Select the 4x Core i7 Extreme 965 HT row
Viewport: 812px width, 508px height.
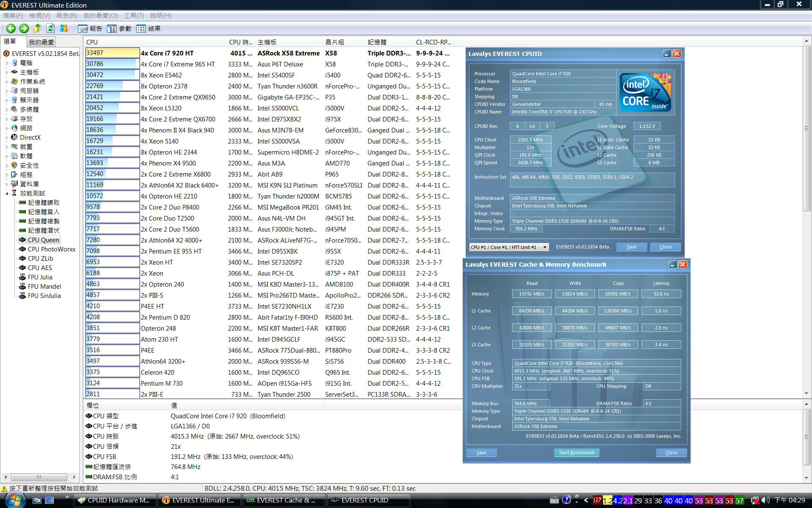269,64
